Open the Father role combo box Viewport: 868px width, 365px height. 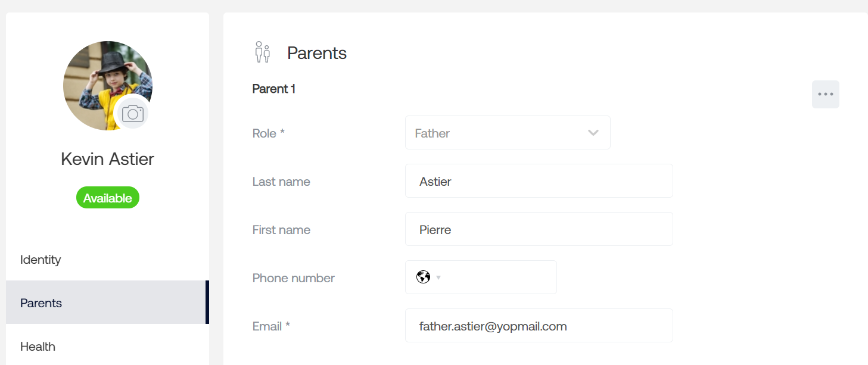(508, 133)
